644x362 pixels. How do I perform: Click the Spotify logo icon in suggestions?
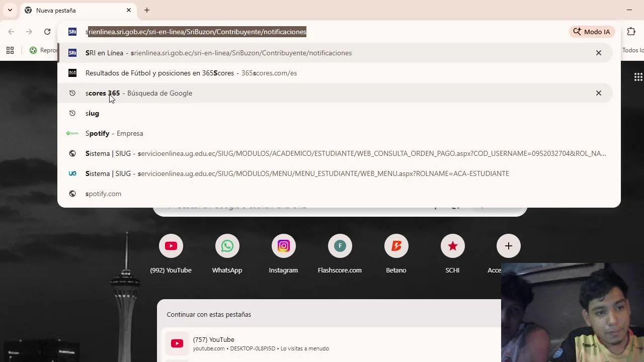[x=72, y=133]
